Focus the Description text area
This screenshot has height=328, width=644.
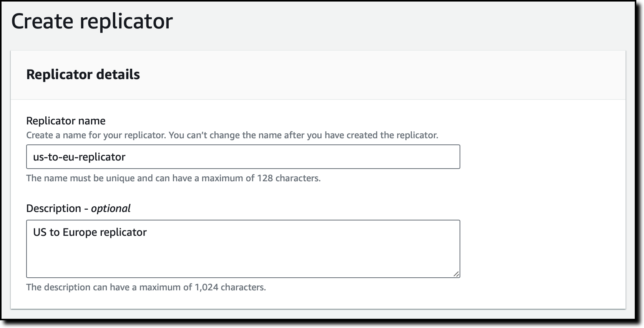coord(243,248)
